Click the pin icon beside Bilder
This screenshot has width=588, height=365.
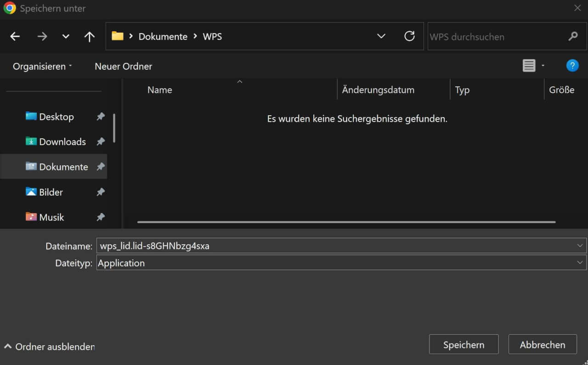(x=101, y=192)
